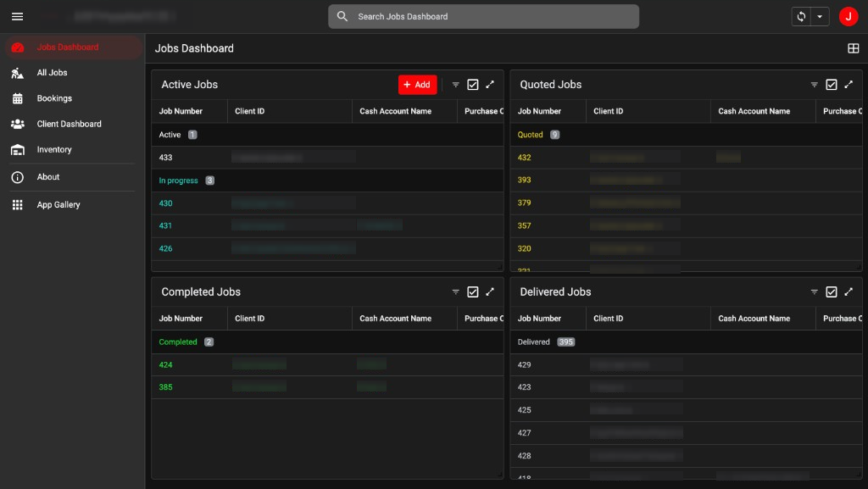Open quoted job 379
The height and width of the screenshot is (489, 868).
coord(686,203)
